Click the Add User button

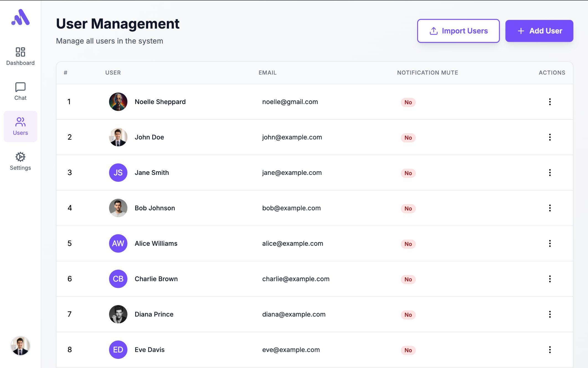(539, 31)
